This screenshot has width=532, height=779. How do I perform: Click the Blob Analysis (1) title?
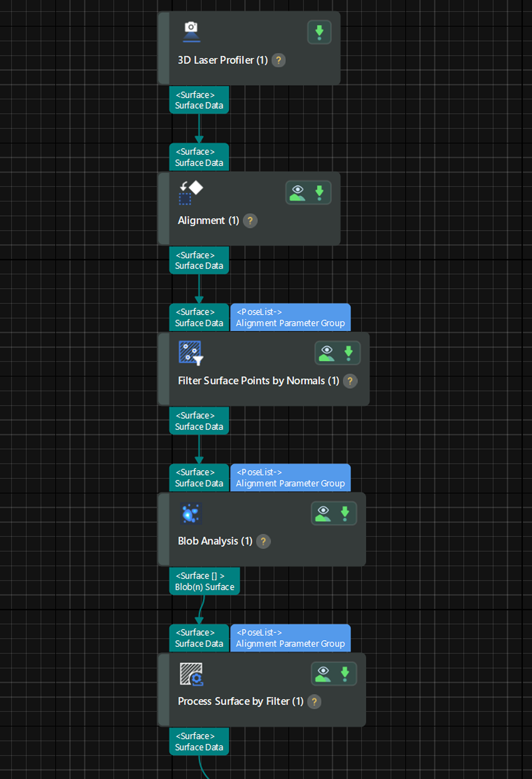pos(215,541)
